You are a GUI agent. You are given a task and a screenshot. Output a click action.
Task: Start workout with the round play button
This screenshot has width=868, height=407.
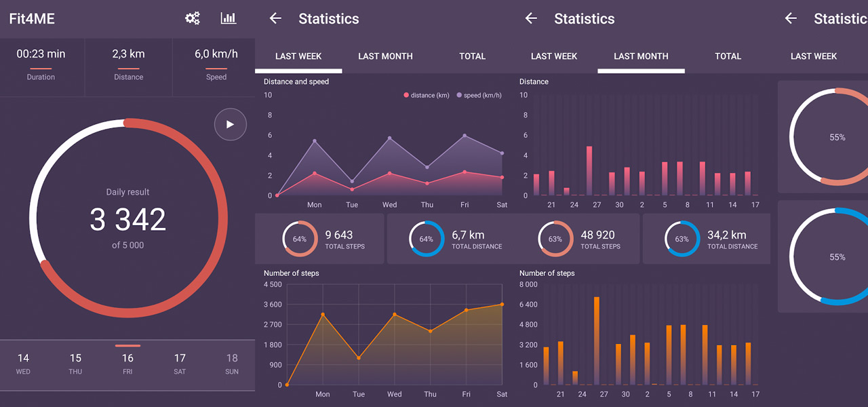pos(230,124)
